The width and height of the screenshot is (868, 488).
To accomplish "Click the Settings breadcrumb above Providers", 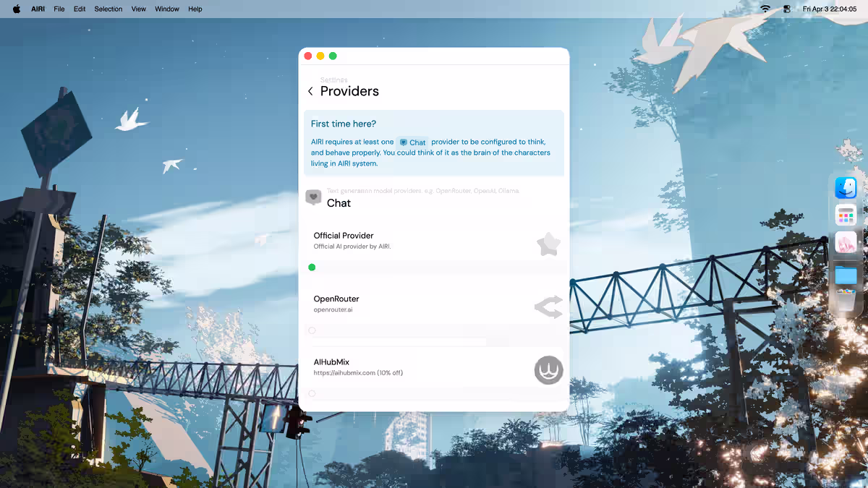I will coord(334,80).
